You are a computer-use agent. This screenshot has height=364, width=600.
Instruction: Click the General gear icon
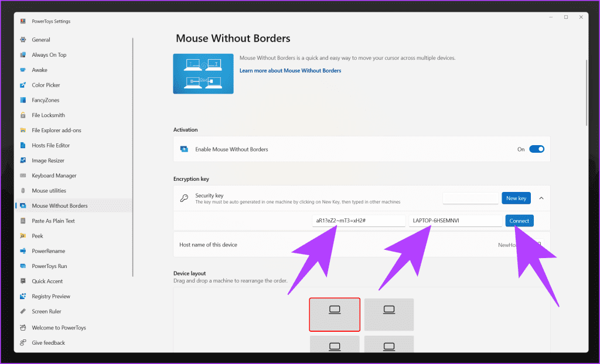coord(23,40)
